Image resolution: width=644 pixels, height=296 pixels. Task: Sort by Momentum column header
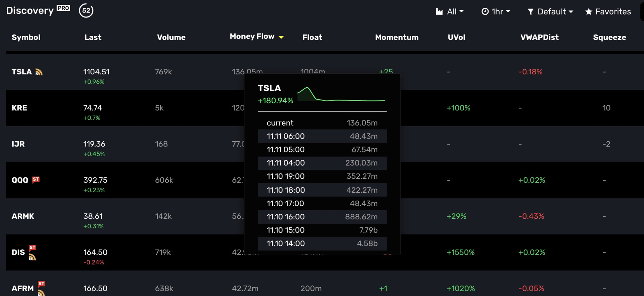(x=397, y=37)
